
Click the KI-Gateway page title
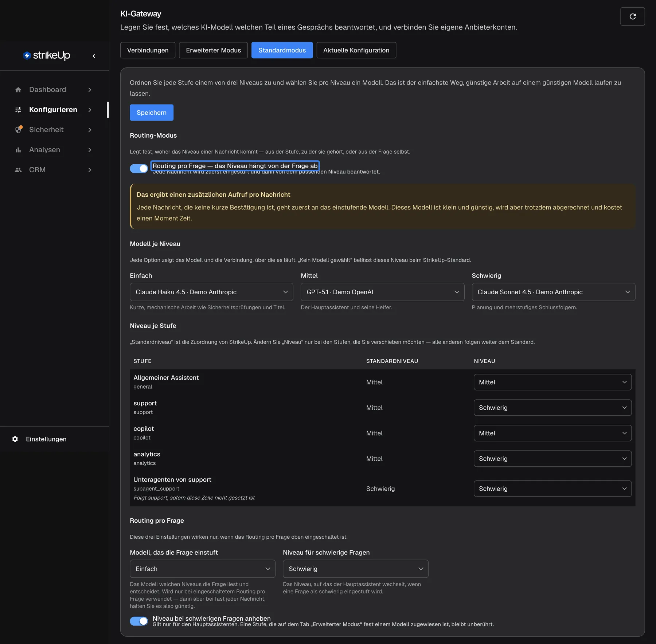141,14
